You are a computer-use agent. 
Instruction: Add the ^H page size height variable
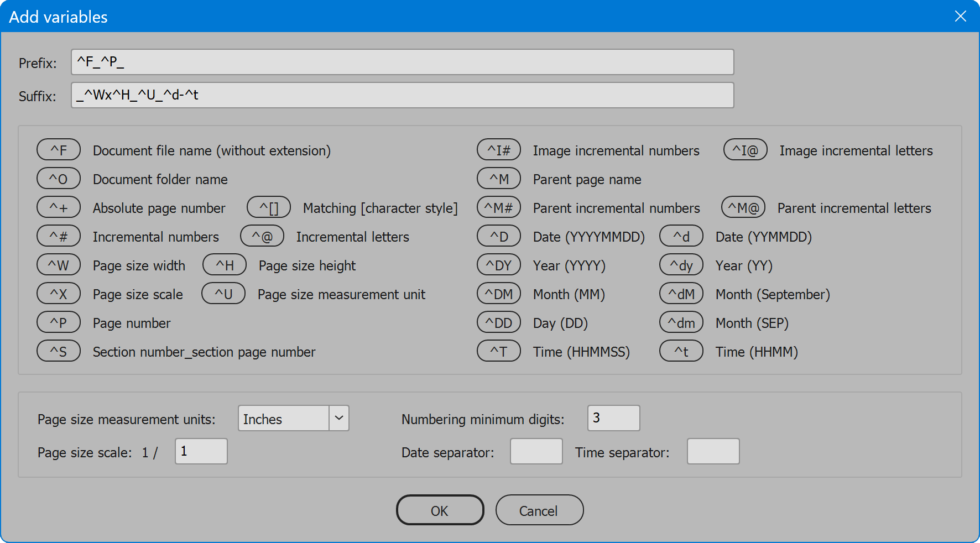click(x=225, y=265)
